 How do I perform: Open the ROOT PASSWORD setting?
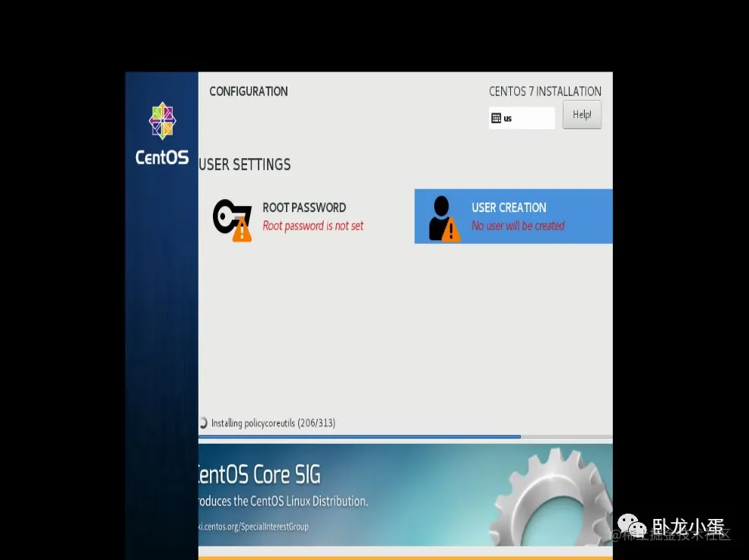(304, 217)
